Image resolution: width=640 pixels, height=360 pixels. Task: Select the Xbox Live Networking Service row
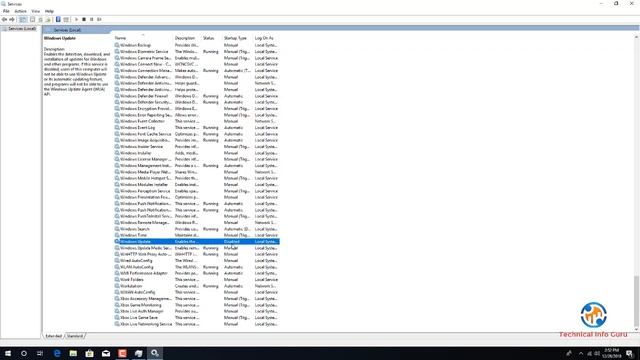197,324
